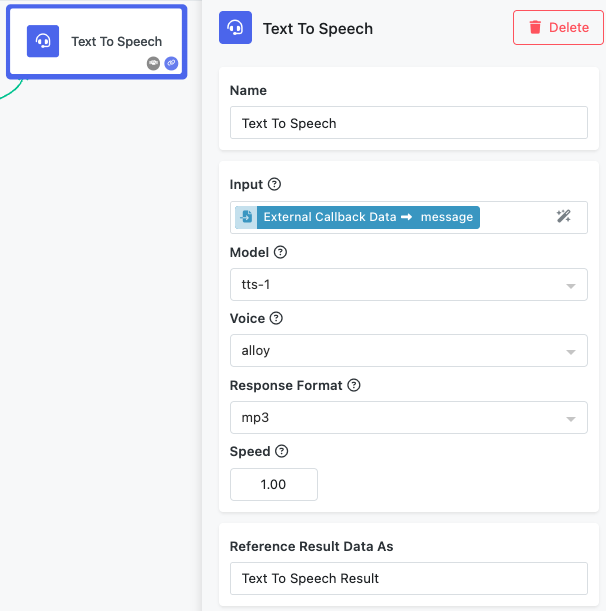Show help for the Model setting

coord(280,252)
